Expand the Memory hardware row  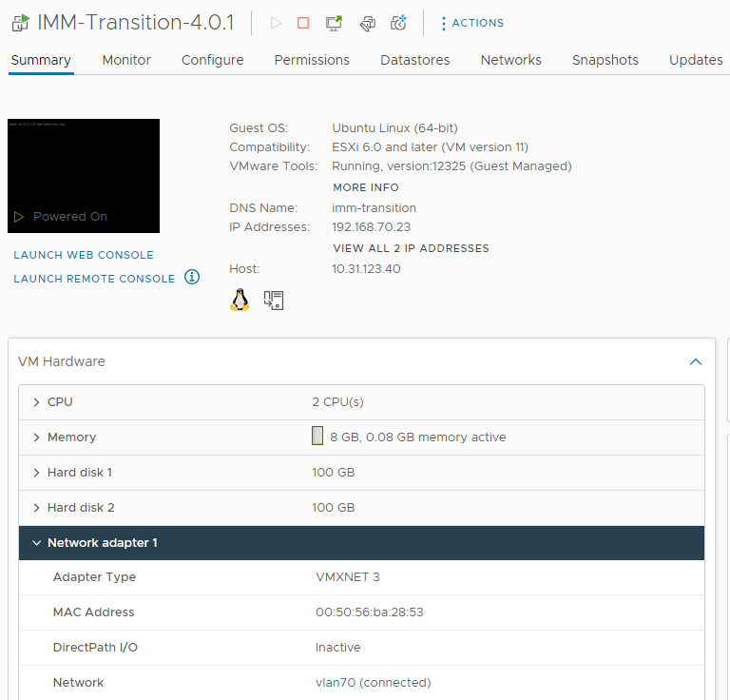point(36,437)
